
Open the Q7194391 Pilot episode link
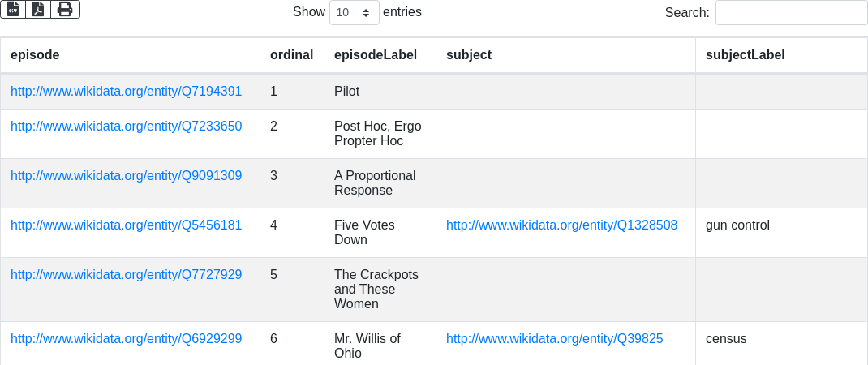coord(126,92)
